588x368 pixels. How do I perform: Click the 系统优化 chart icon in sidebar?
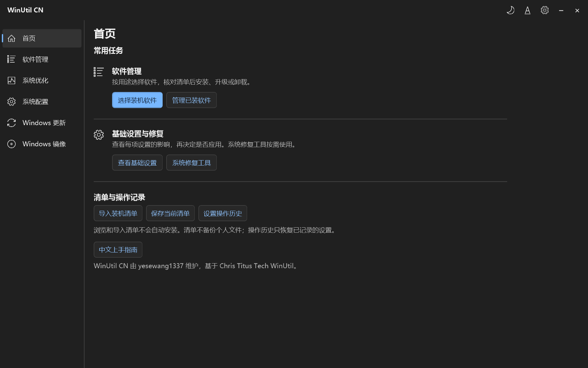point(11,80)
